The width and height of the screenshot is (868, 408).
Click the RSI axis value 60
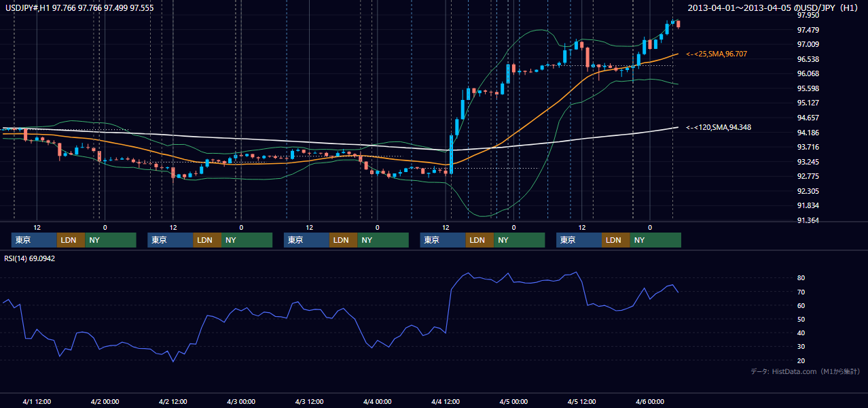click(x=801, y=305)
